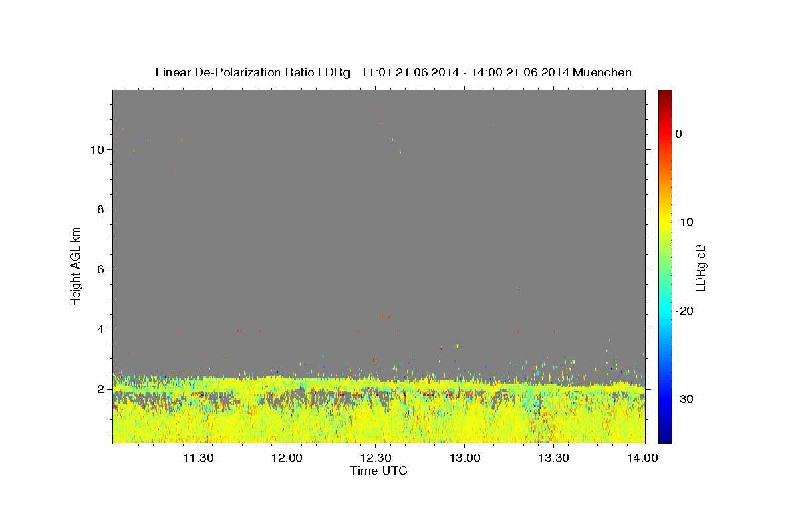Viewport: 798px width, 532px height.
Task: Select the 13:00 time tick label
Action: point(464,458)
